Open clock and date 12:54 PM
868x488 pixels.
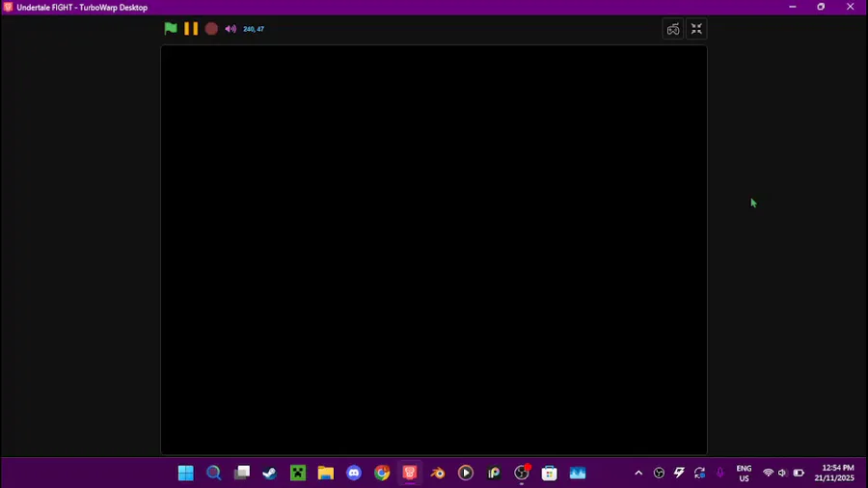pyautogui.click(x=834, y=474)
